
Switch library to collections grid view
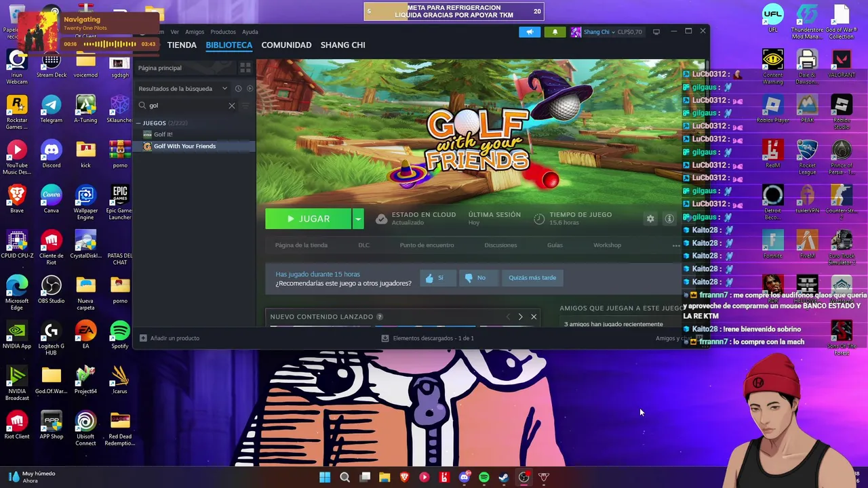tap(245, 68)
